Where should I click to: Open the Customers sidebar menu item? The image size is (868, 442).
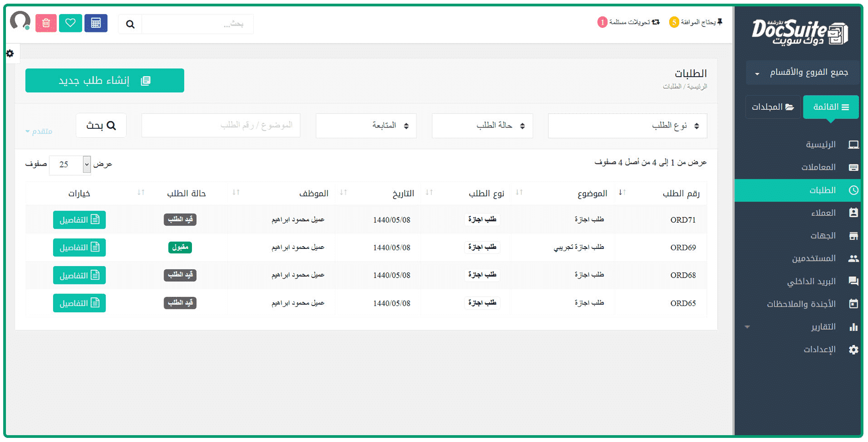click(823, 213)
